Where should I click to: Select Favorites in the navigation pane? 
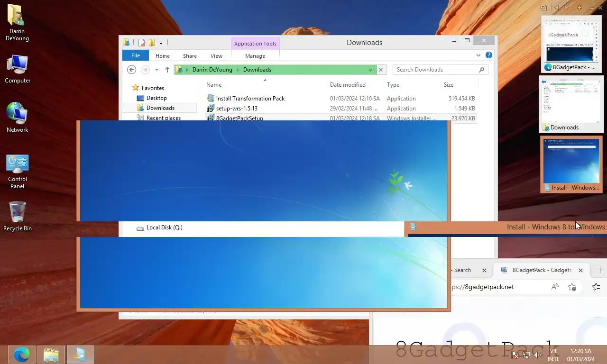coord(153,88)
